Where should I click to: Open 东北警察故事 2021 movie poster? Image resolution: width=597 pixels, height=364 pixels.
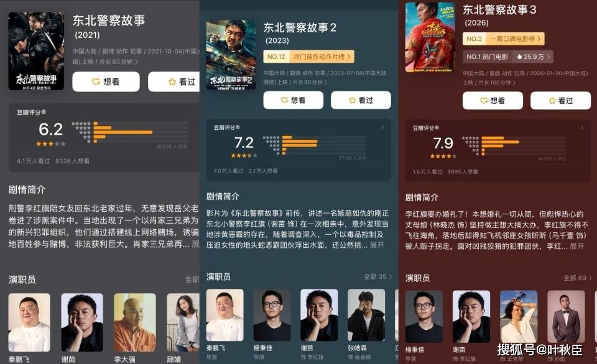coord(36,51)
